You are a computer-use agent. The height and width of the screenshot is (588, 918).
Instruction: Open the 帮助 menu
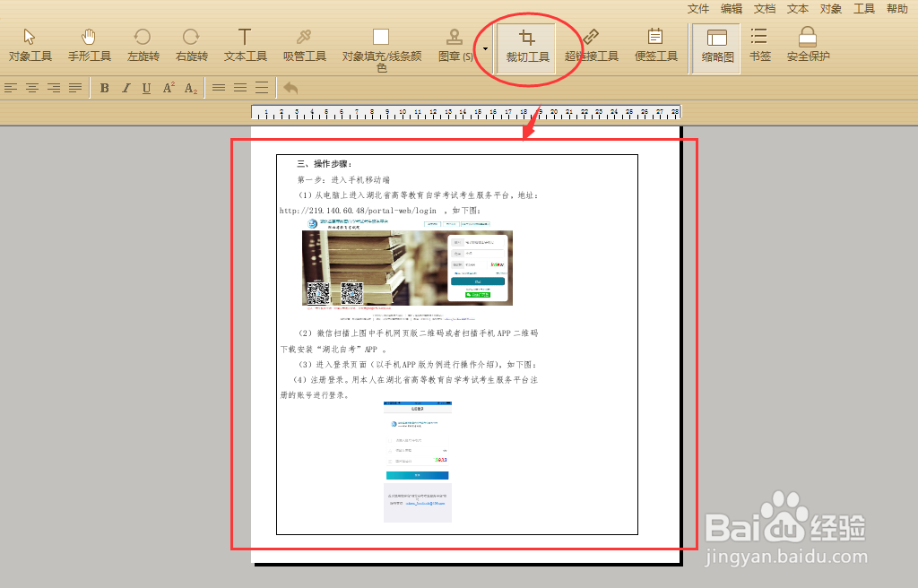[x=896, y=9]
